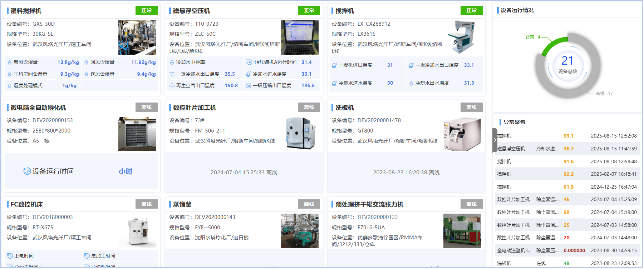Viewport: 644px width, 269px height.
Task: Click the icon next to 再生空气出口温度
Action: pos(172,86)
